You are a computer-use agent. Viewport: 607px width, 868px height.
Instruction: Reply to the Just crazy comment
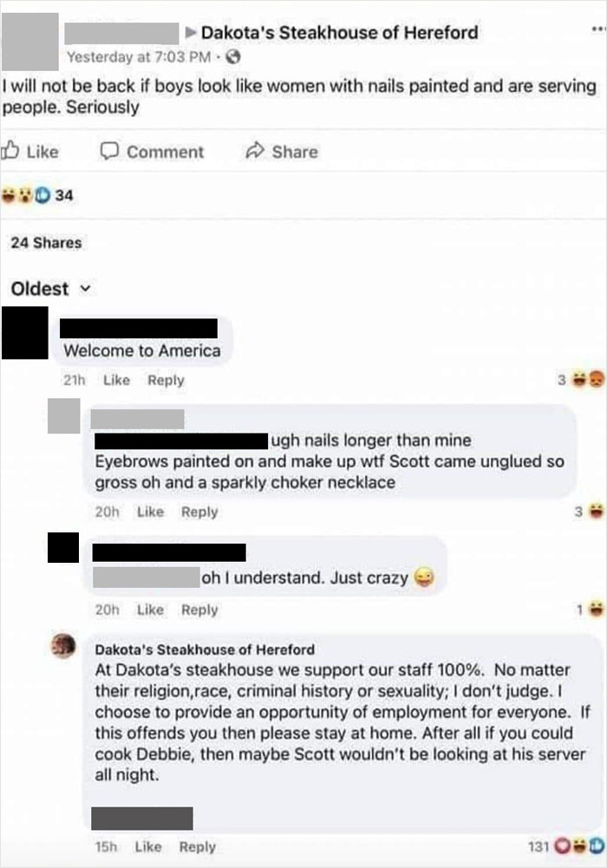point(199,610)
